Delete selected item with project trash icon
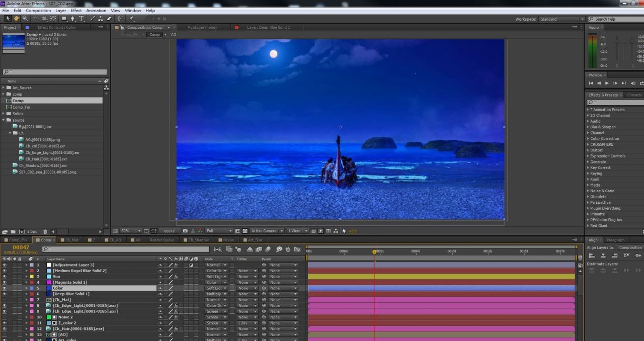 (45, 232)
